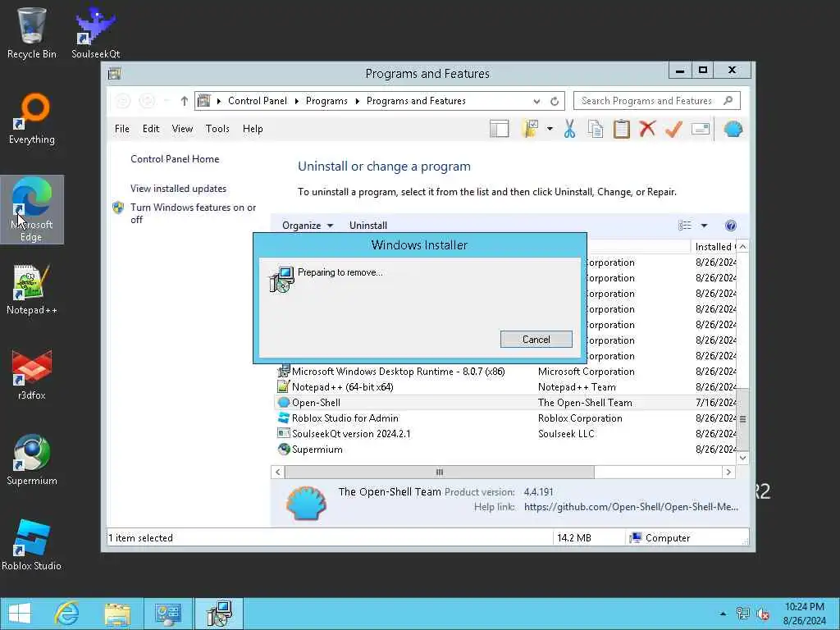Show hidden system tray icons
Image resolution: width=840 pixels, height=630 pixels.
[x=723, y=614]
